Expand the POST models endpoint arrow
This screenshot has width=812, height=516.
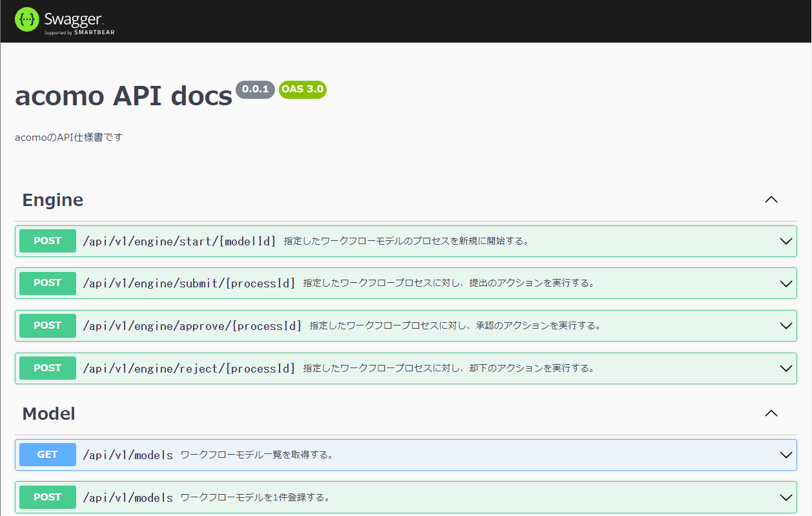(x=786, y=497)
